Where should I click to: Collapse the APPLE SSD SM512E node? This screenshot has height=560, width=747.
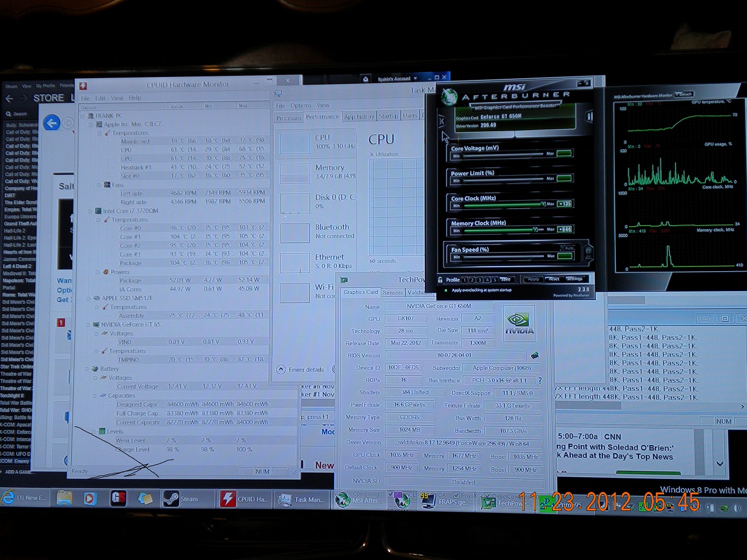[89, 298]
